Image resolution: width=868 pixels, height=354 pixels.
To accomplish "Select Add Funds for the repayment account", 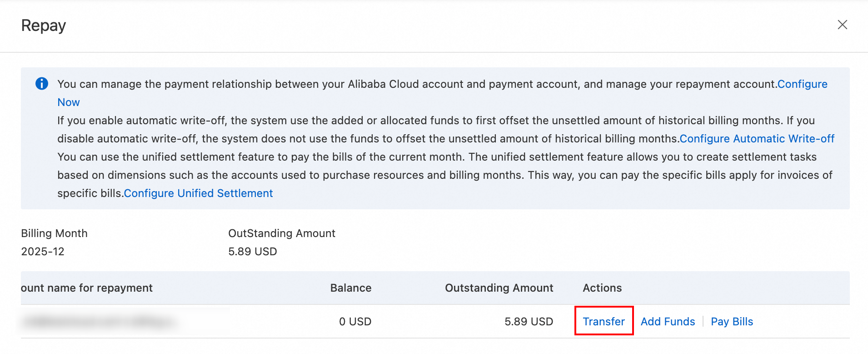I will coord(668,322).
